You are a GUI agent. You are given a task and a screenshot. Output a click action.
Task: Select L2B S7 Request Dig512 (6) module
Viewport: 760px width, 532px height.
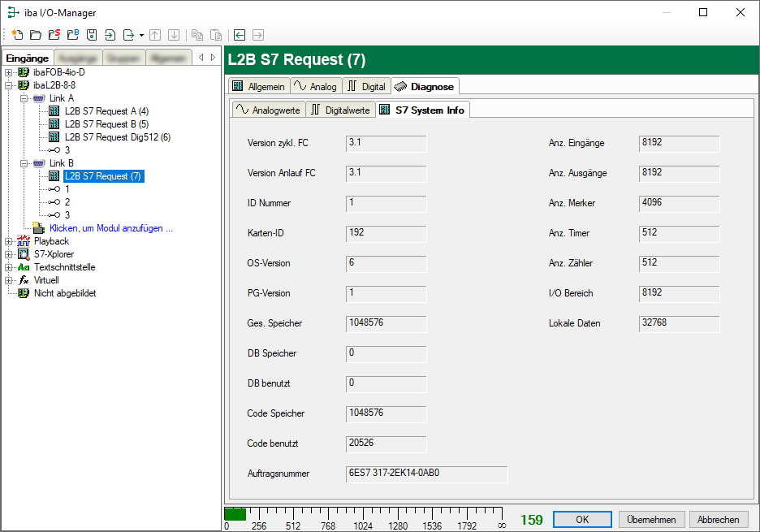pyautogui.click(x=117, y=137)
